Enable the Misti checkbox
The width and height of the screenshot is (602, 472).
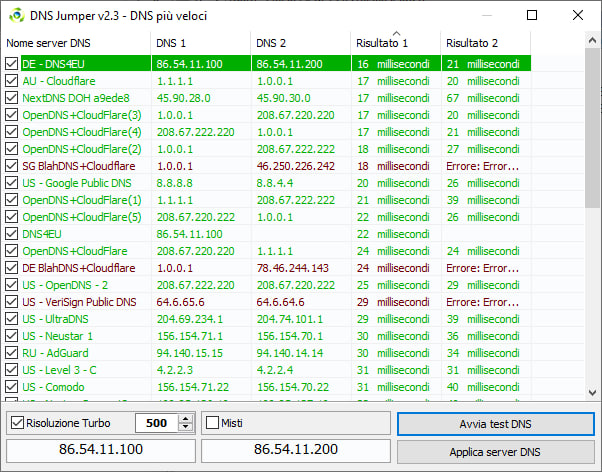[212, 423]
